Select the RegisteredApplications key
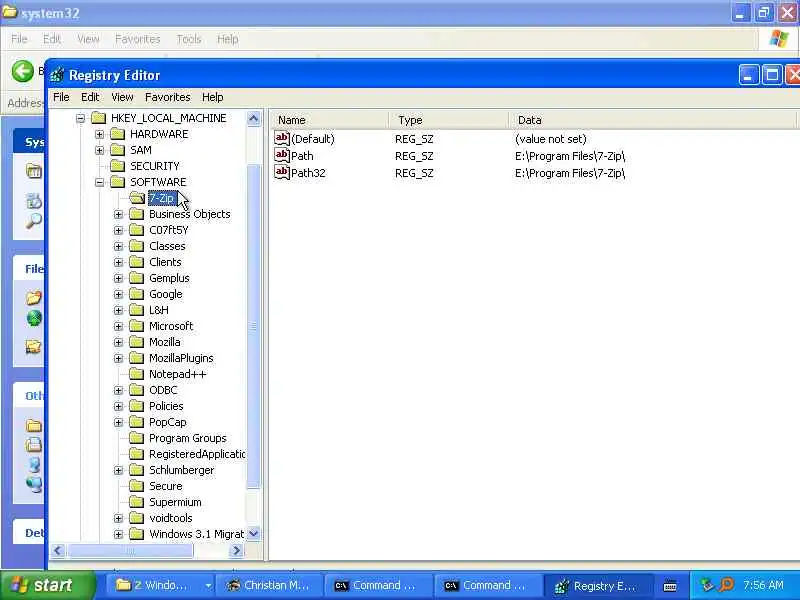800x600 pixels. [x=197, y=454]
